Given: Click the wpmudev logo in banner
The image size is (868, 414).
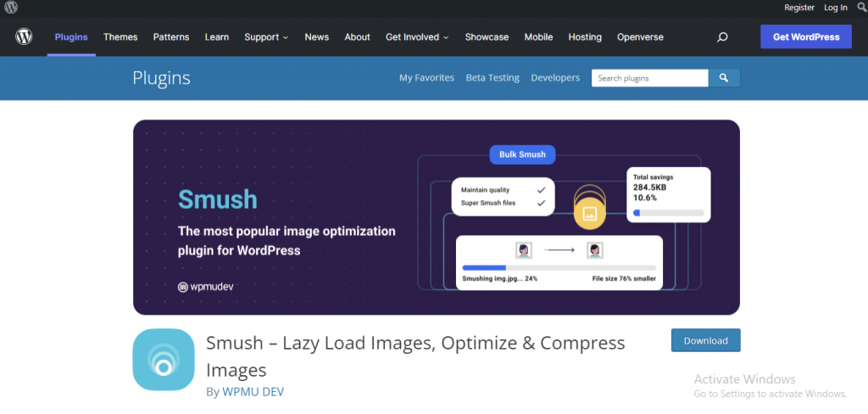Looking at the screenshot, I should (x=205, y=287).
